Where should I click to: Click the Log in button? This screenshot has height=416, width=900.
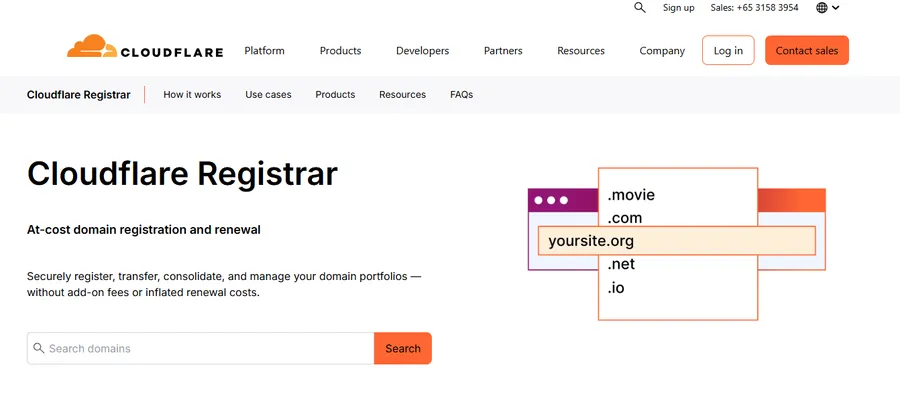728,50
